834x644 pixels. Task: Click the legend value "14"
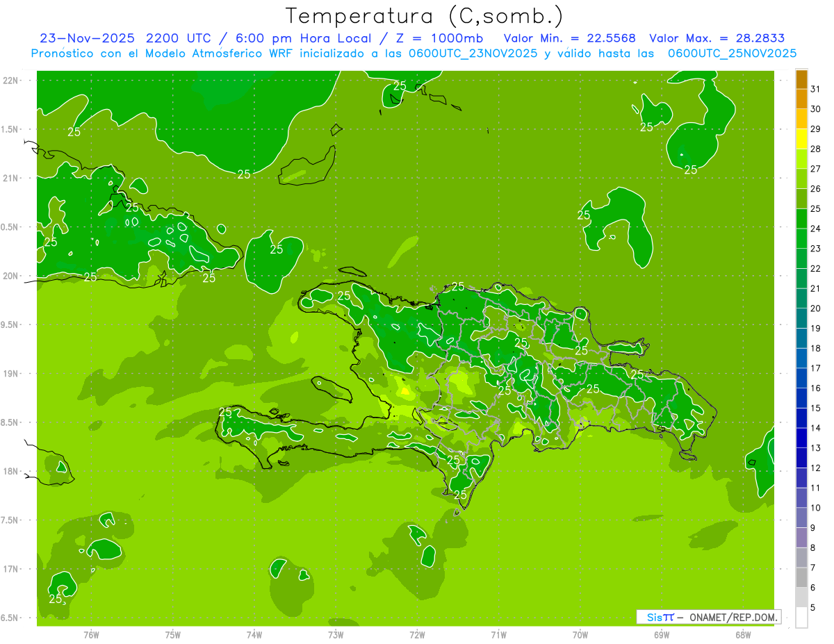coord(815,428)
